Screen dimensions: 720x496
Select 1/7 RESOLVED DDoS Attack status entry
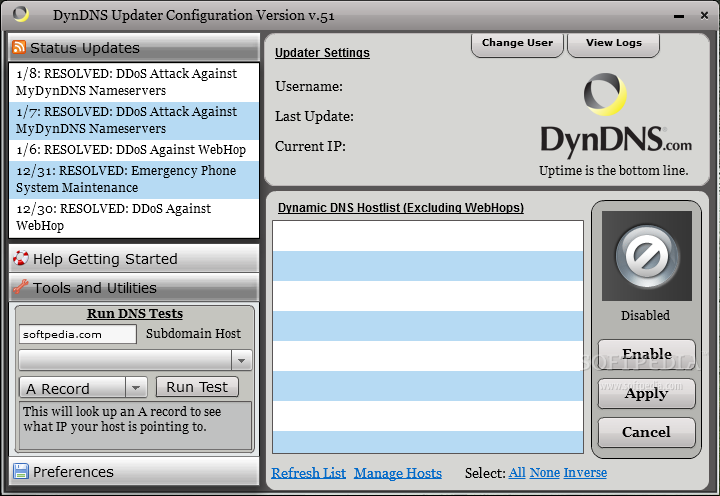point(134,120)
